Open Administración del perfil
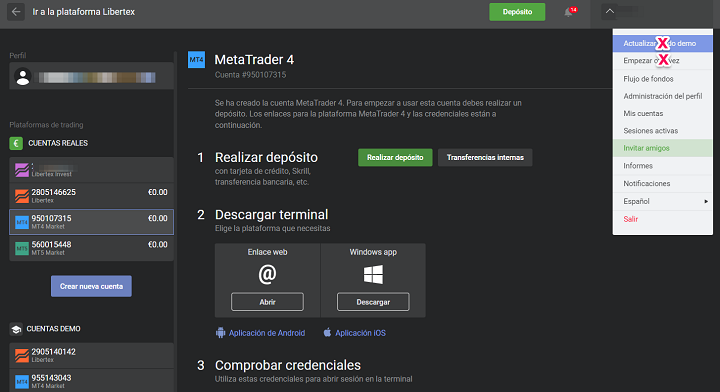The image size is (720, 392). (x=663, y=96)
